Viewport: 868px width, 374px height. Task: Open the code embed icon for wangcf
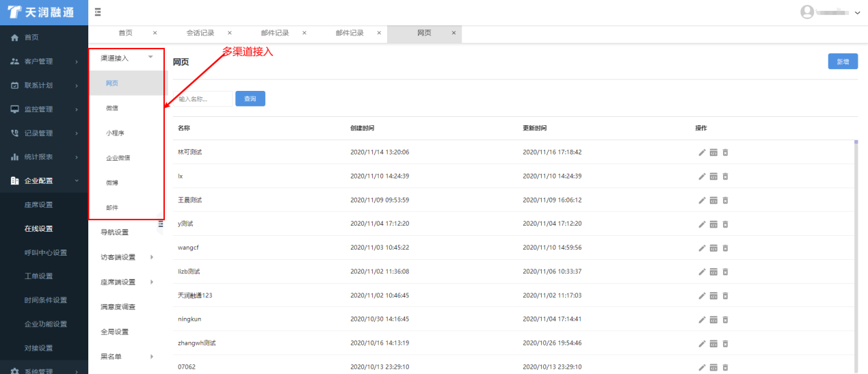(713, 248)
